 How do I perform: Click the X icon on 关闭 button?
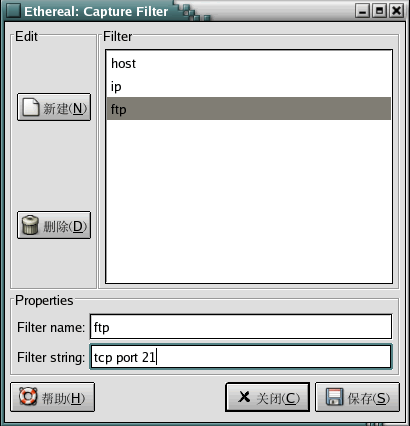(x=244, y=397)
